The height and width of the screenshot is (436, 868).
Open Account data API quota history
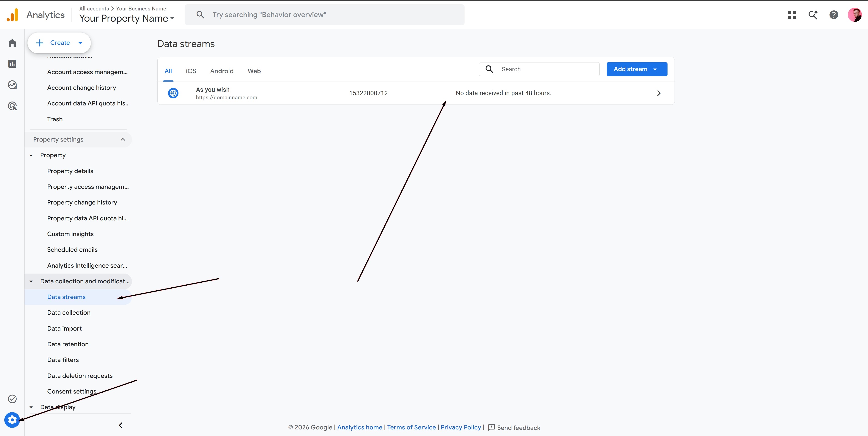88,104
